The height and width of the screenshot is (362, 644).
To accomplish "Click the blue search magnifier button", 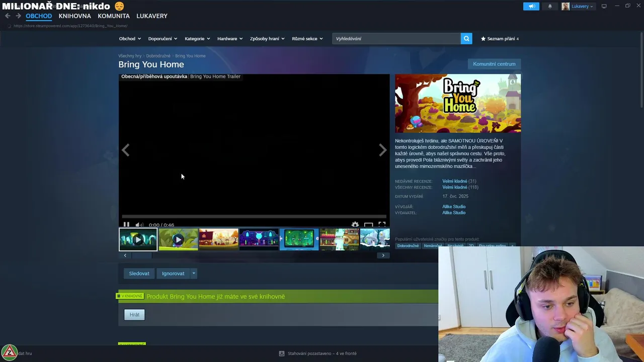I will pos(466,39).
